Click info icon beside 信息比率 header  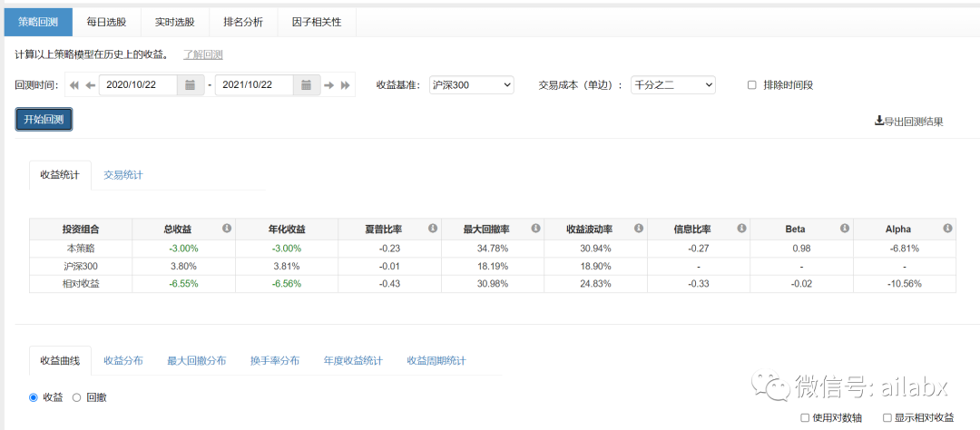pyautogui.click(x=742, y=228)
